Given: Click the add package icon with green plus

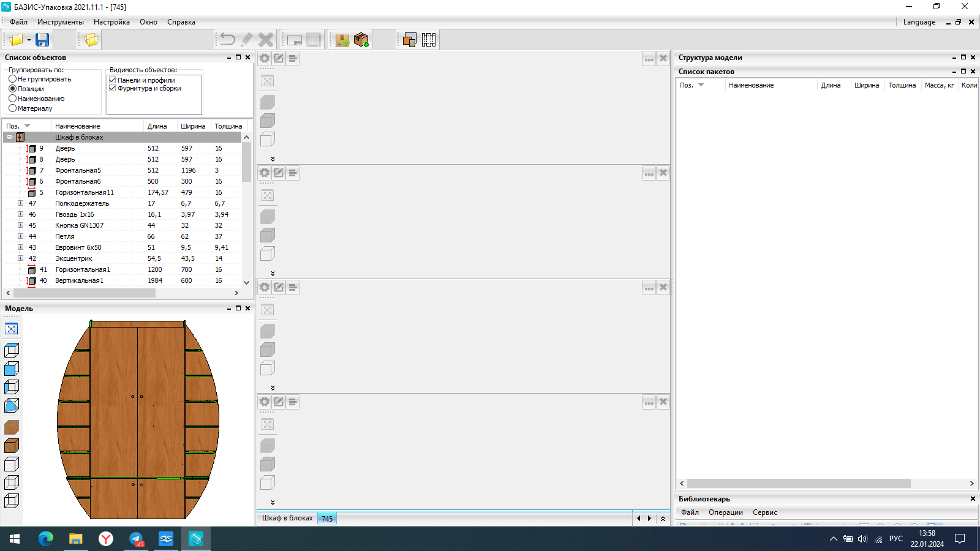Looking at the screenshot, I should 361,40.
